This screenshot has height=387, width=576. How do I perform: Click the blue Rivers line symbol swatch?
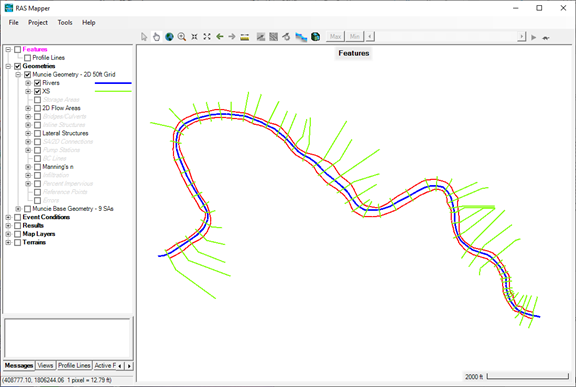coord(113,83)
